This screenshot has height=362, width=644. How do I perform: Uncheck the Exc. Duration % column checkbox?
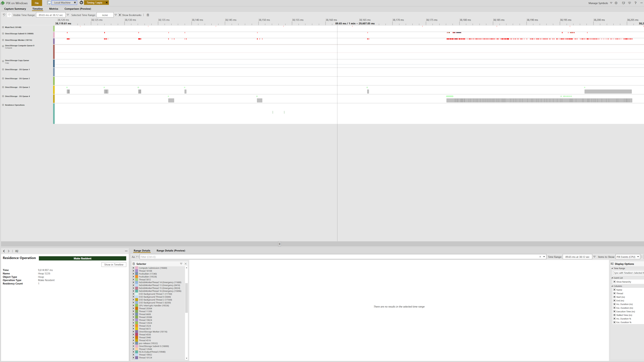pyautogui.click(x=614, y=322)
